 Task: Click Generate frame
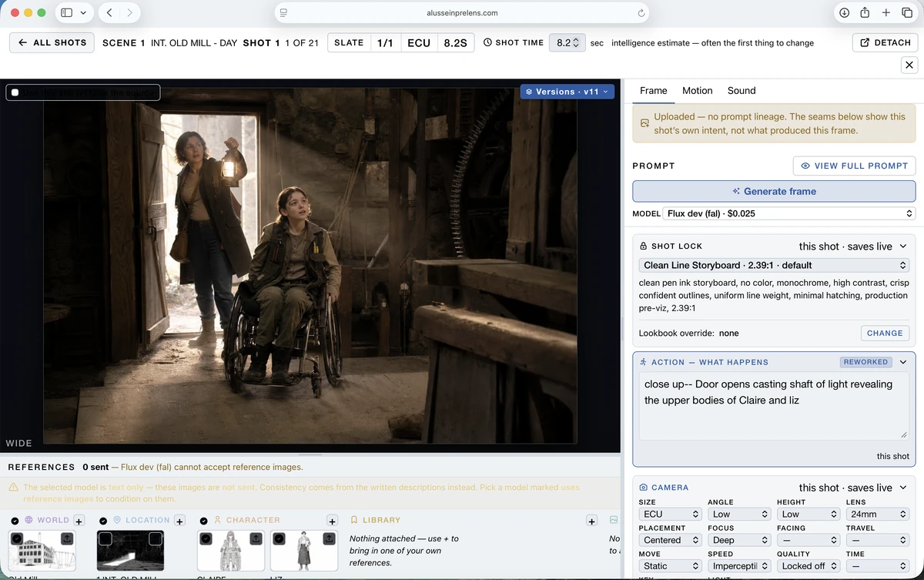point(774,191)
